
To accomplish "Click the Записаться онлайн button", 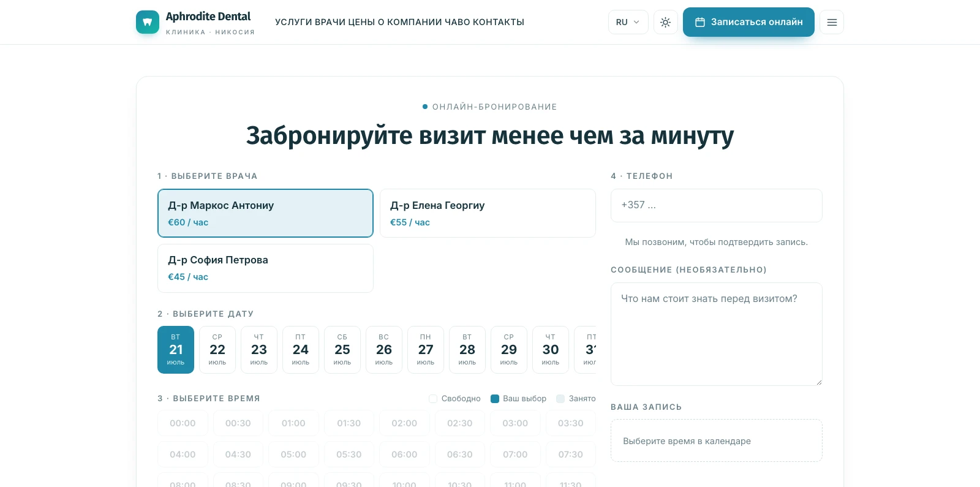I will [748, 22].
